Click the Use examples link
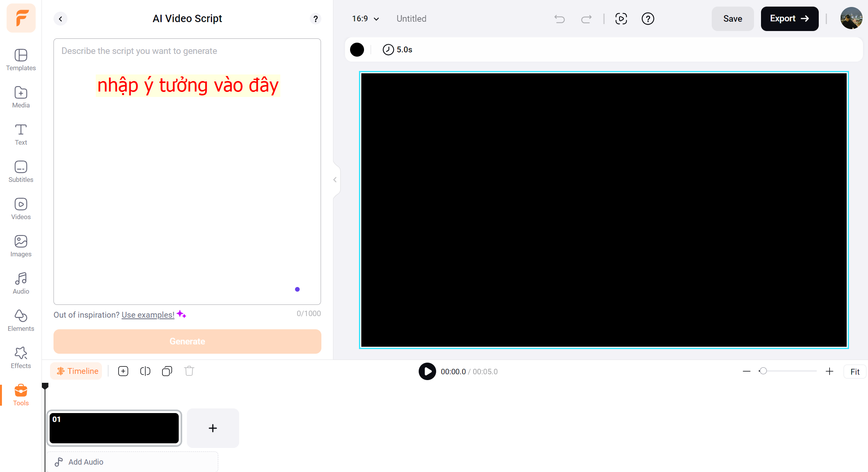 148,315
